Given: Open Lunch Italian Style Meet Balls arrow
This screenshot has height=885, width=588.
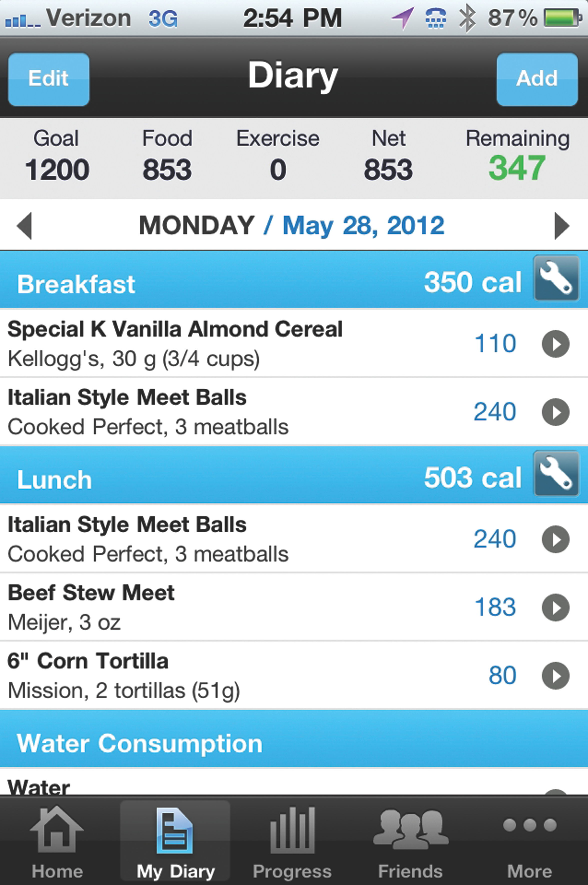Looking at the screenshot, I should (555, 539).
